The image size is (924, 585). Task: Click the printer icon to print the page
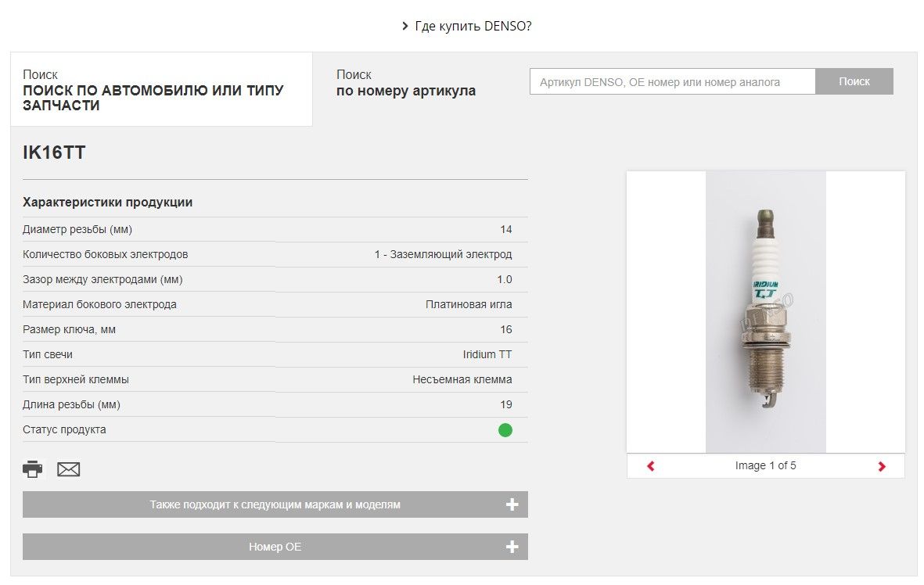click(33, 469)
